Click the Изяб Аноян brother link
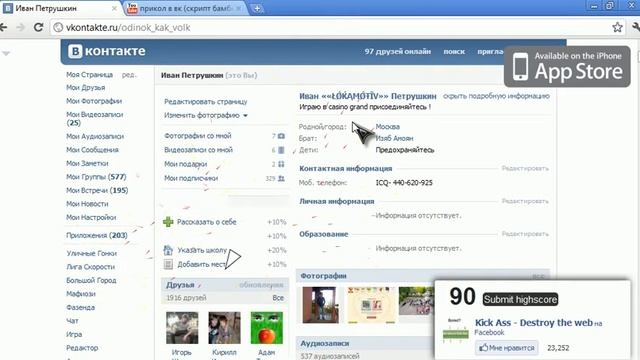Viewport: 640px width, 360px height. [394, 138]
